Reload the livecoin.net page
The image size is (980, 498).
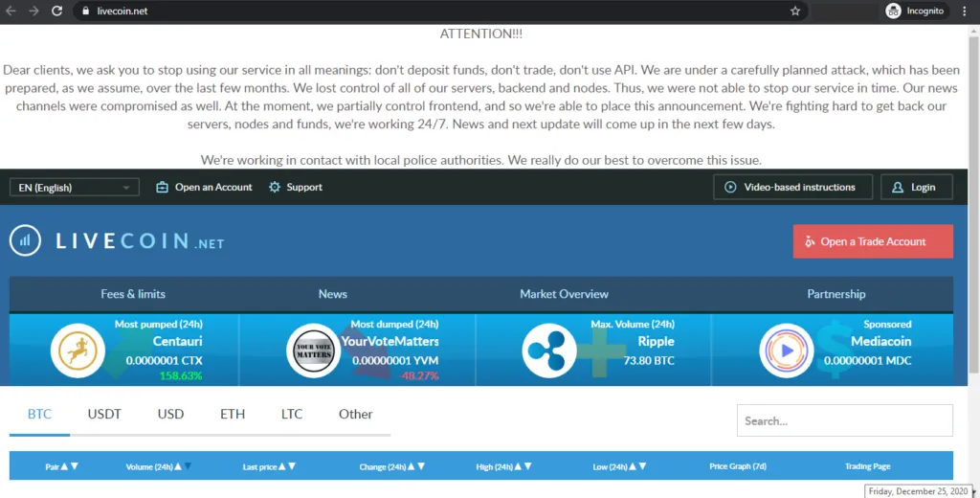click(x=56, y=11)
